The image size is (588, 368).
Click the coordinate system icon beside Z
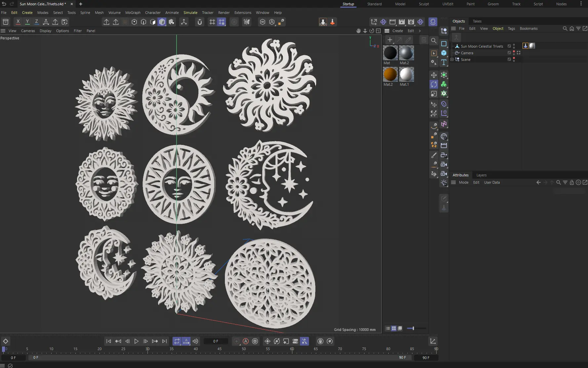click(x=46, y=22)
